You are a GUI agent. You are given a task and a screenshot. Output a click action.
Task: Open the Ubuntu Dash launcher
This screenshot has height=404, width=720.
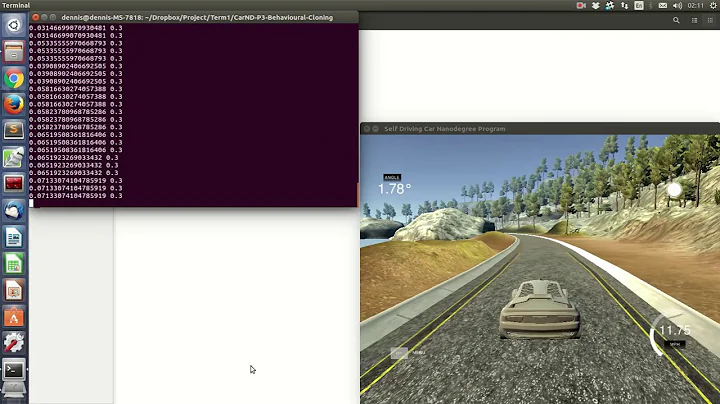tap(14, 25)
